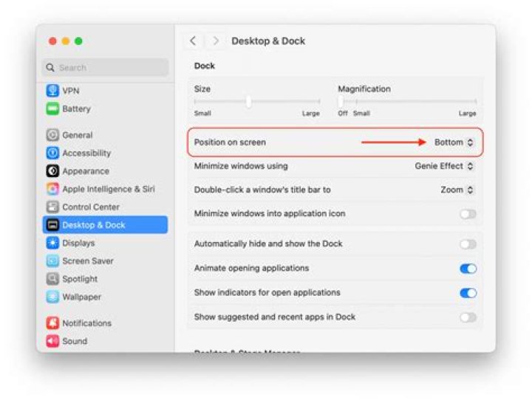Toggle Automatically hide and show the Dock
Image resolution: width=532 pixels, height=400 pixels.
(x=468, y=244)
